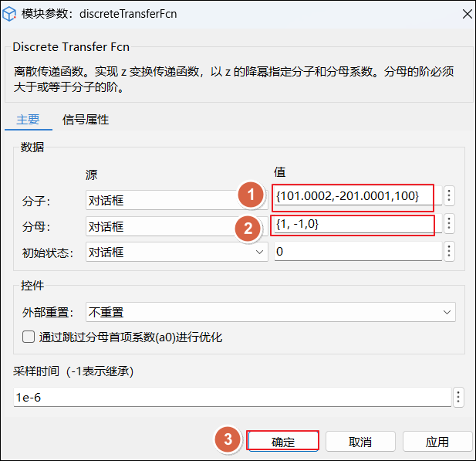Switch to the 信号属性 tab
Screen dimensions: 476x461
pos(86,120)
